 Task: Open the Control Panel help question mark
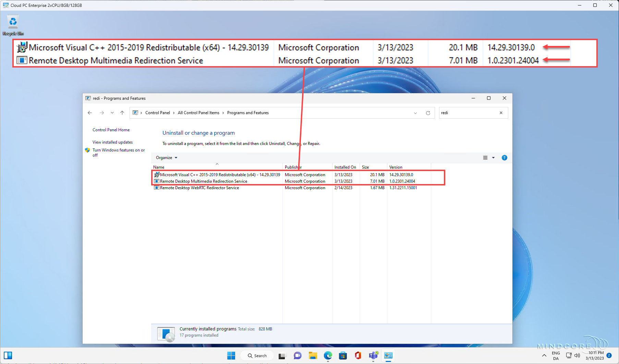click(504, 158)
